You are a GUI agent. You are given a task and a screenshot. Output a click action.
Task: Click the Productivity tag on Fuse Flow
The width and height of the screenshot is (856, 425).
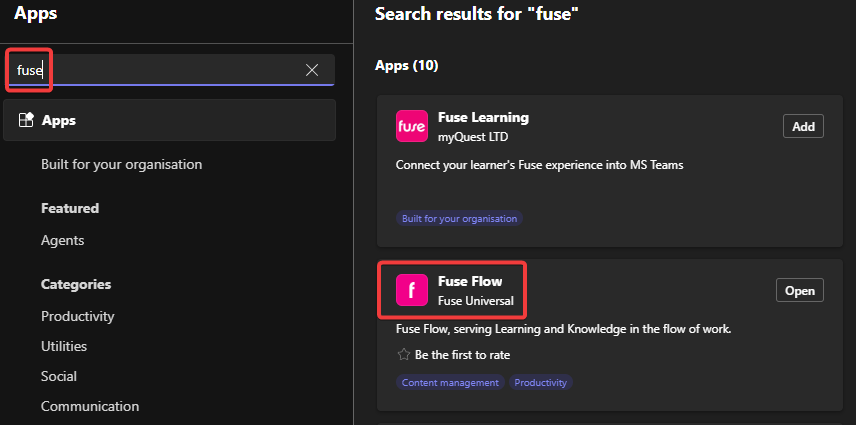tap(541, 382)
